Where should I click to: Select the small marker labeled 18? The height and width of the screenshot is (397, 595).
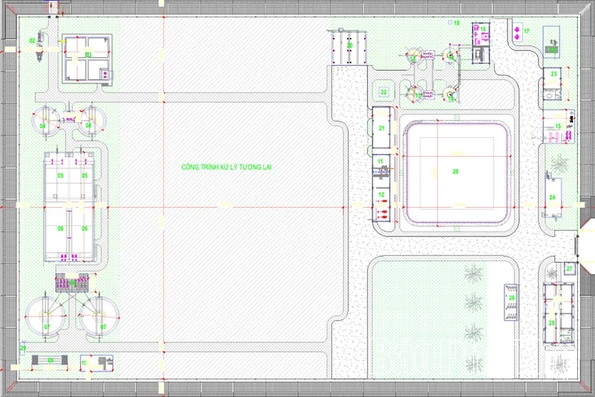[x=450, y=23]
